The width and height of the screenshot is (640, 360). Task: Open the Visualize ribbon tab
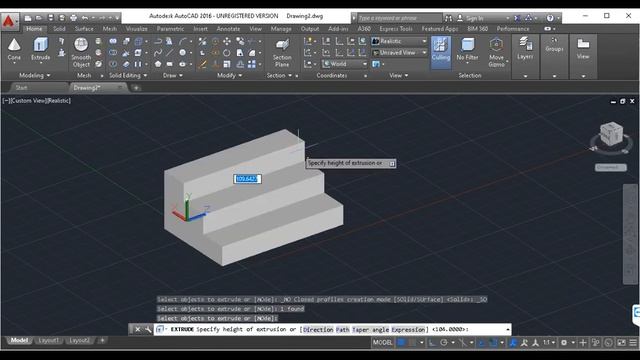[136, 29]
